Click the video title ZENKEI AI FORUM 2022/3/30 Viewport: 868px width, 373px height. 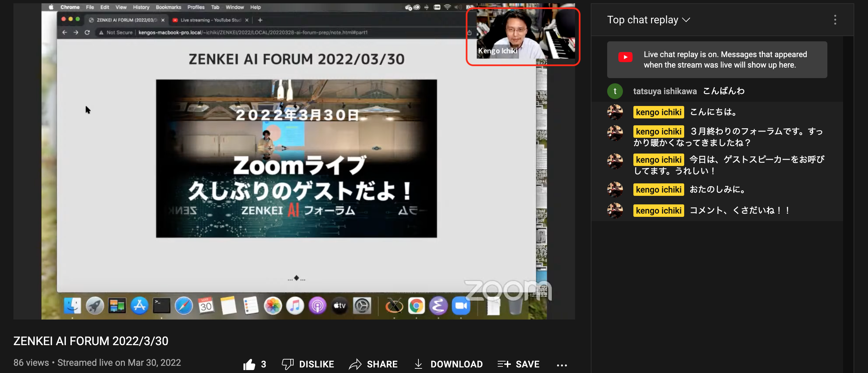point(91,341)
